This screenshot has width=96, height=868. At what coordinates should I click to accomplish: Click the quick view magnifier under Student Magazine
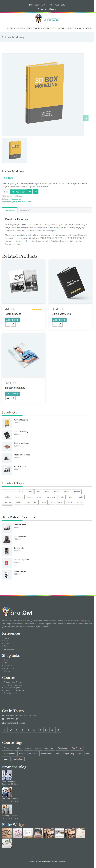[13, 398]
